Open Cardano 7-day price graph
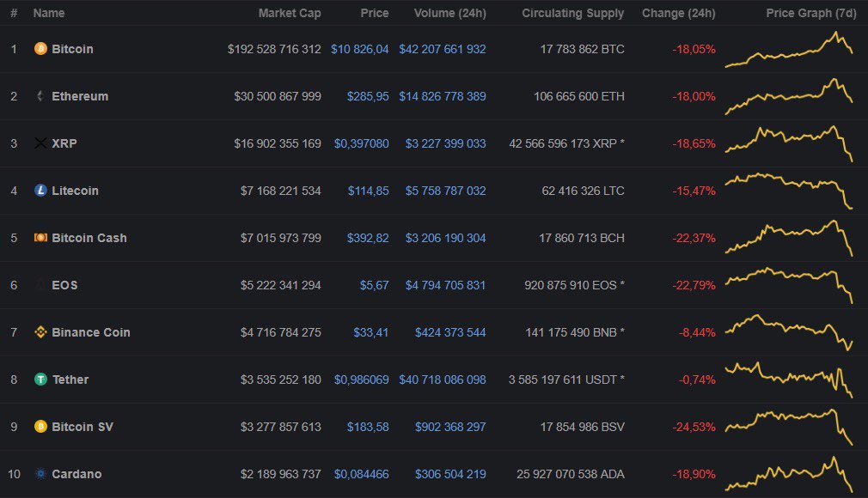The width and height of the screenshot is (868, 498). [x=789, y=474]
